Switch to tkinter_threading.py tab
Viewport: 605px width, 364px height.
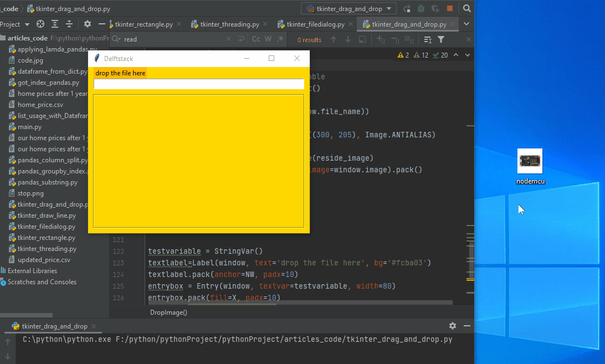click(229, 24)
